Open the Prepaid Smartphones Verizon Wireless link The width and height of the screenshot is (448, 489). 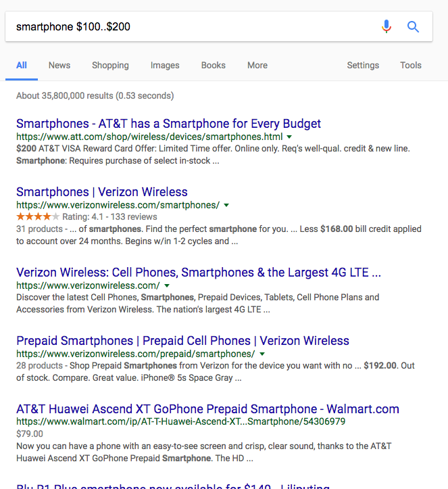[182, 341]
